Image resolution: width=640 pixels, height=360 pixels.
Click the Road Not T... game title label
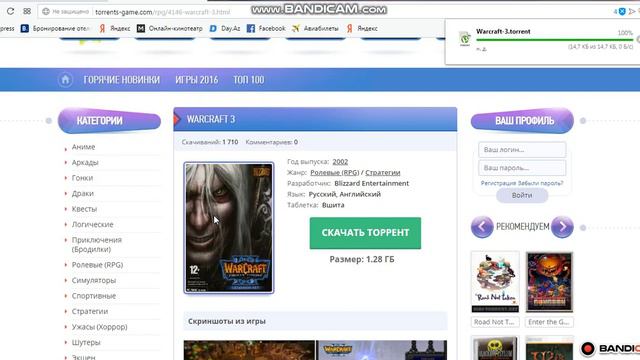coord(495,322)
